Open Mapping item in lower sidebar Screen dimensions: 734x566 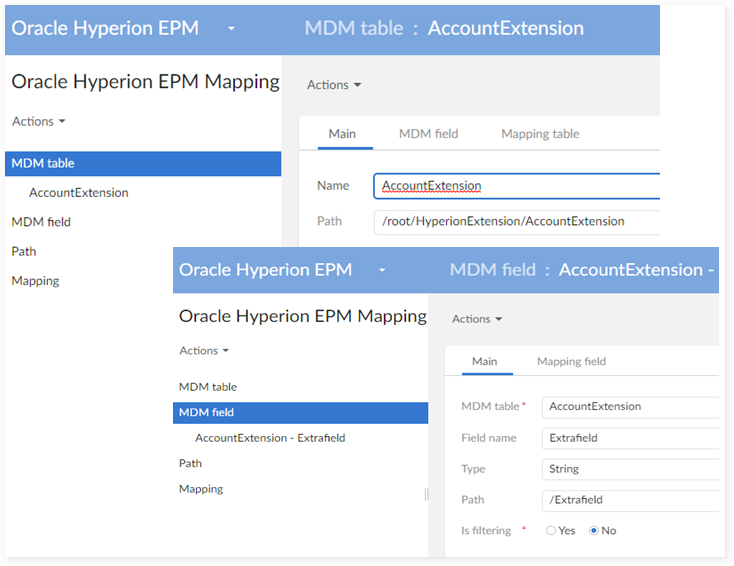pos(201,489)
